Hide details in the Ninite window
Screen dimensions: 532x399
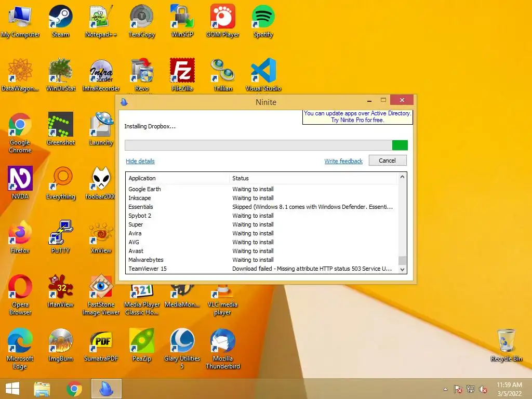[140, 161]
